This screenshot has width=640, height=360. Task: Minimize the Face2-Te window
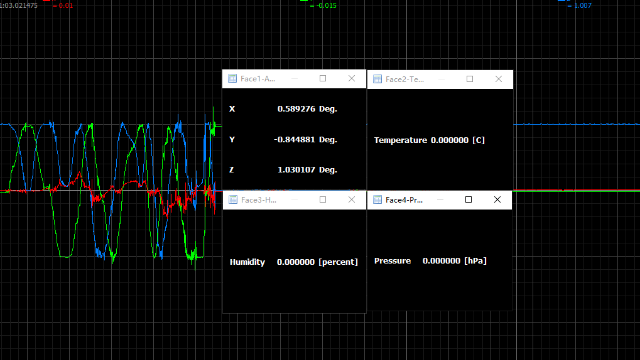click(441, 79)
